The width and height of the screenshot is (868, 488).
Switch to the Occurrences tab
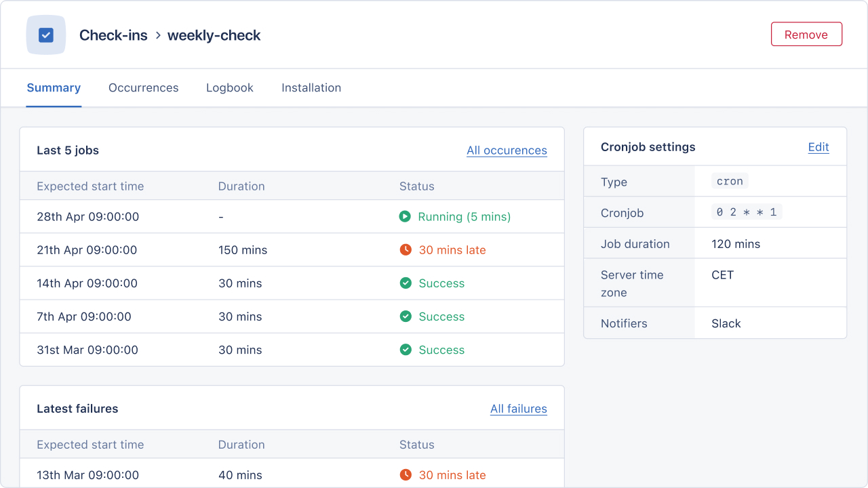coord(143,88)
